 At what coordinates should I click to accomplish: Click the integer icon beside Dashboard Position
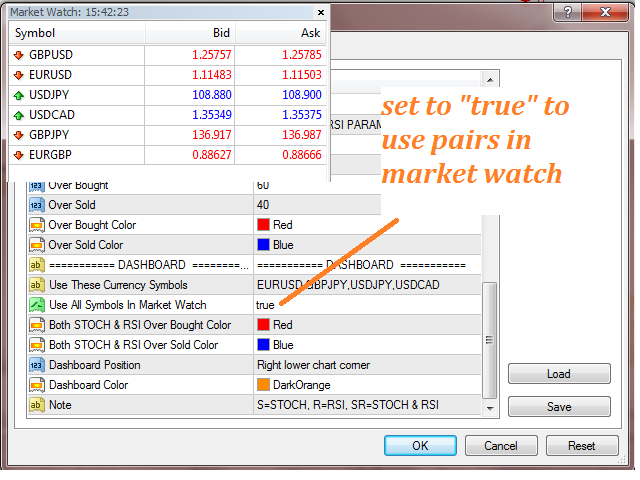(x=36, y=365)
